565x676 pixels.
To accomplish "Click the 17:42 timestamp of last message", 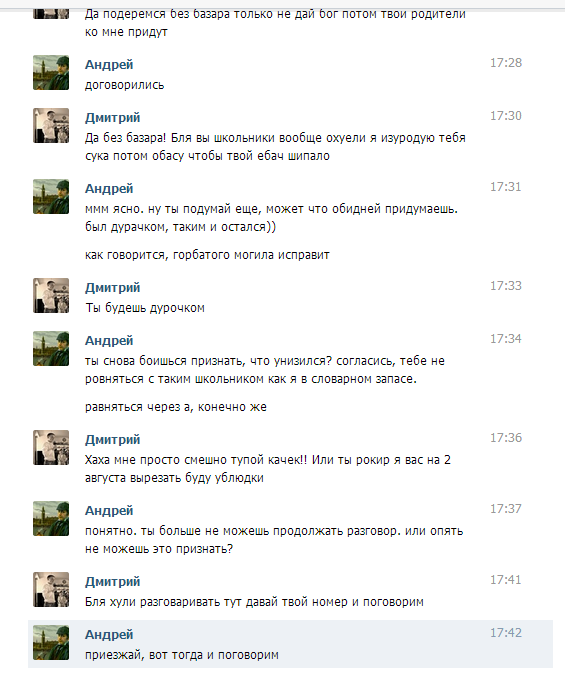I will (x=506, y=633).
